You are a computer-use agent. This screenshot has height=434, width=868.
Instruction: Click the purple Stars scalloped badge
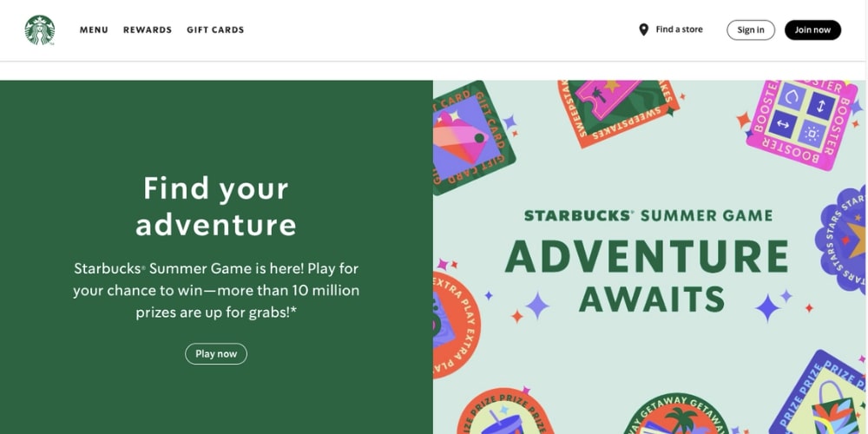[841, 240]
